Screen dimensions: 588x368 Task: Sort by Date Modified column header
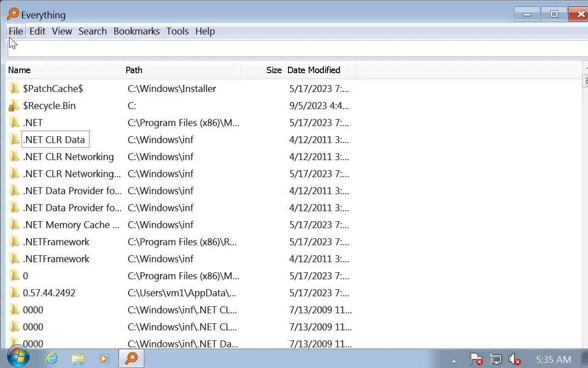pyautogui.click(x=320, y=70)
